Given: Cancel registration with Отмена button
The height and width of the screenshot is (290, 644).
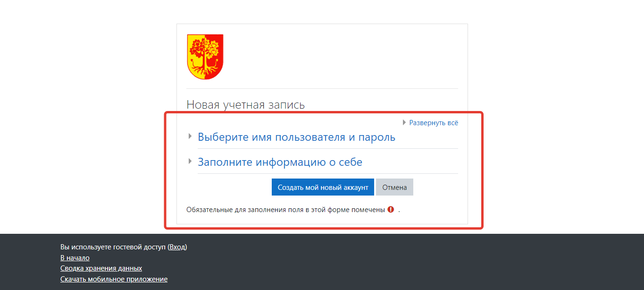Looking at the screenshot, I should coord(394,187).
